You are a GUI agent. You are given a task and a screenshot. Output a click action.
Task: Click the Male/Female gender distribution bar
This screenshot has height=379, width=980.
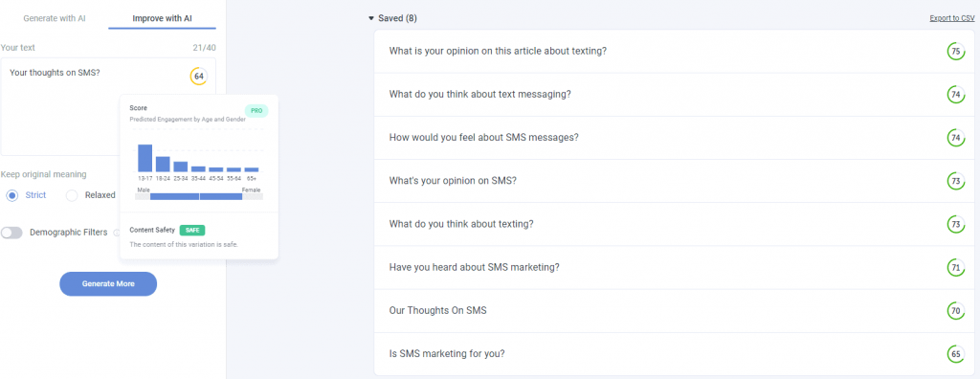(x=199, y=196)
